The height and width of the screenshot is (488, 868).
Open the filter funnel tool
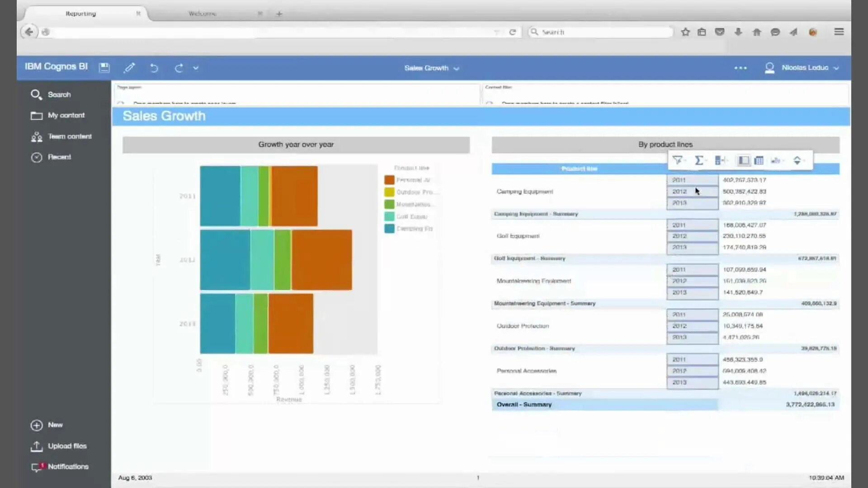(x=678, y=160)
